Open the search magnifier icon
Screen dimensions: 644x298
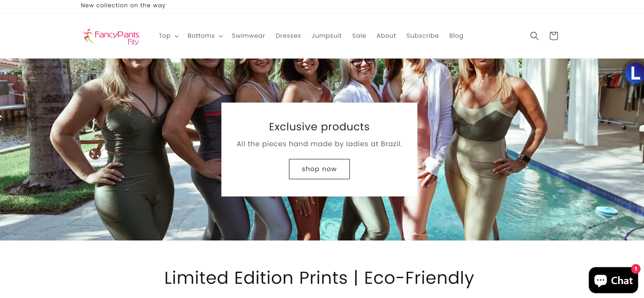534,36
